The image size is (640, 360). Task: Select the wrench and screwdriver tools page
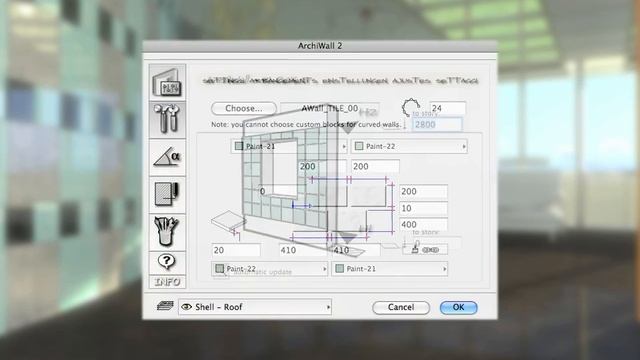coord(167,120)
